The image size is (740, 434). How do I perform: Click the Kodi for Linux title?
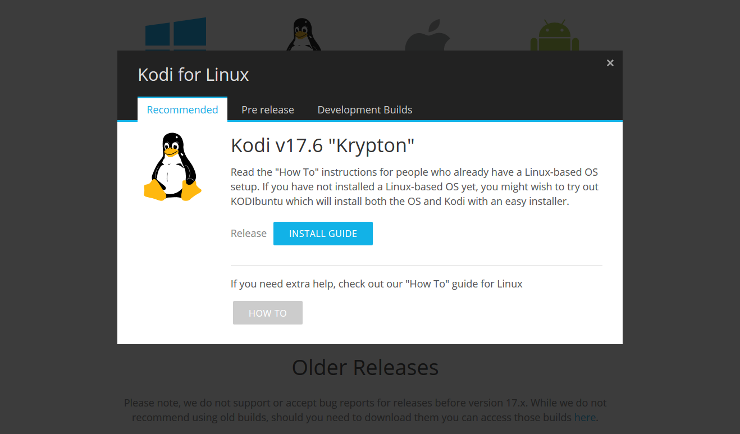(x=193, y=75)
